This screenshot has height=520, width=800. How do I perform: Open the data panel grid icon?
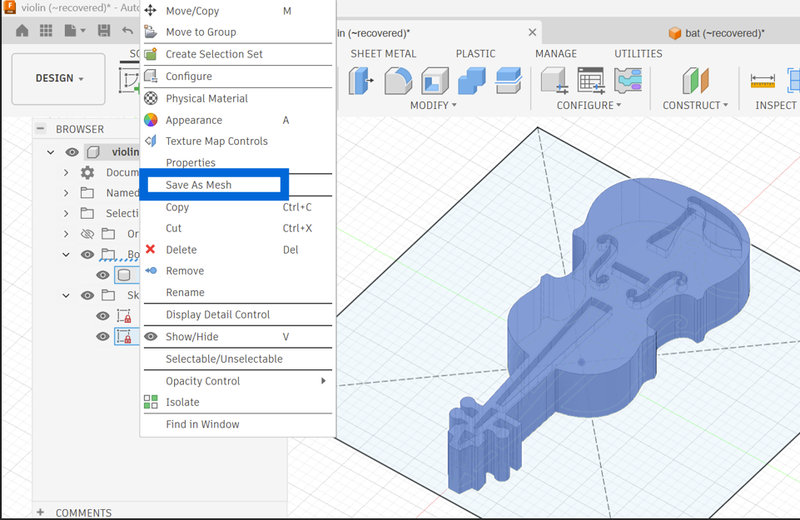46,31
